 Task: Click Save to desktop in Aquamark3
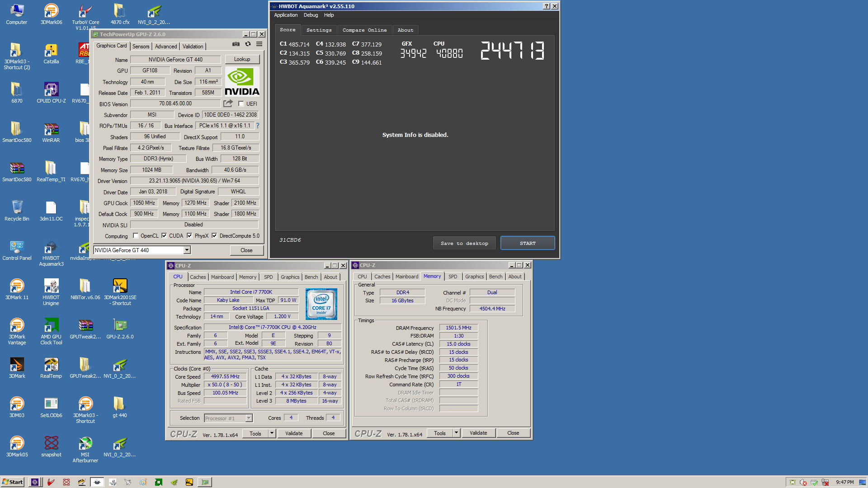pyautogui.click(x=464, y=243)
